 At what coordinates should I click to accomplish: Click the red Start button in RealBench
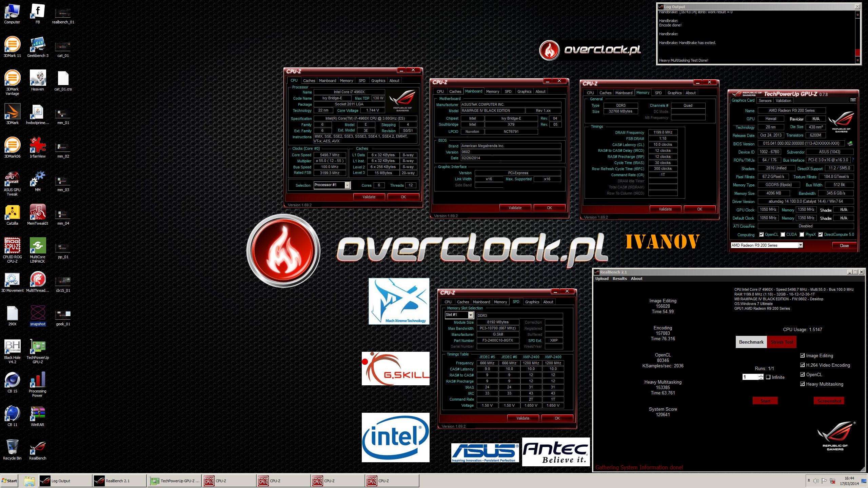pyautogui.click(x=765, y=401)
